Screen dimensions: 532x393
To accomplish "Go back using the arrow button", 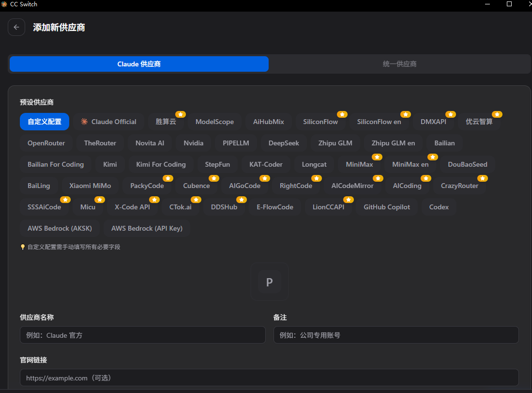I will (16, 27).
